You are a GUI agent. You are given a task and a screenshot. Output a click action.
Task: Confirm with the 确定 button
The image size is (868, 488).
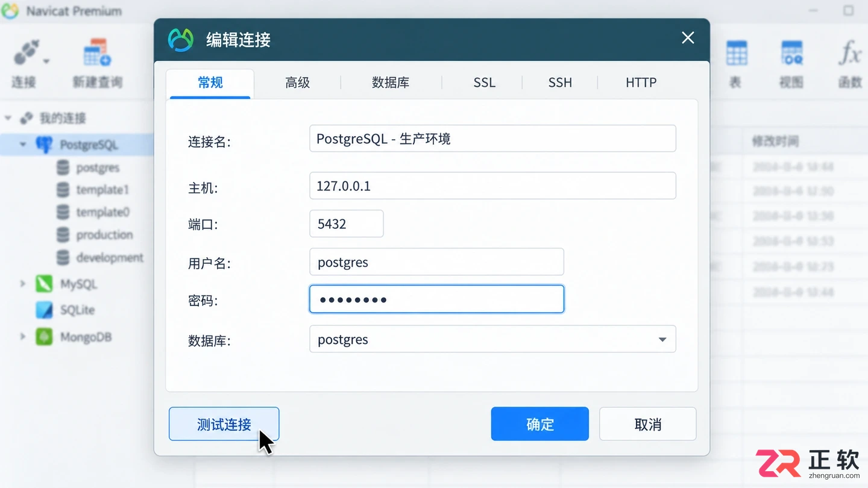point(539,424)
